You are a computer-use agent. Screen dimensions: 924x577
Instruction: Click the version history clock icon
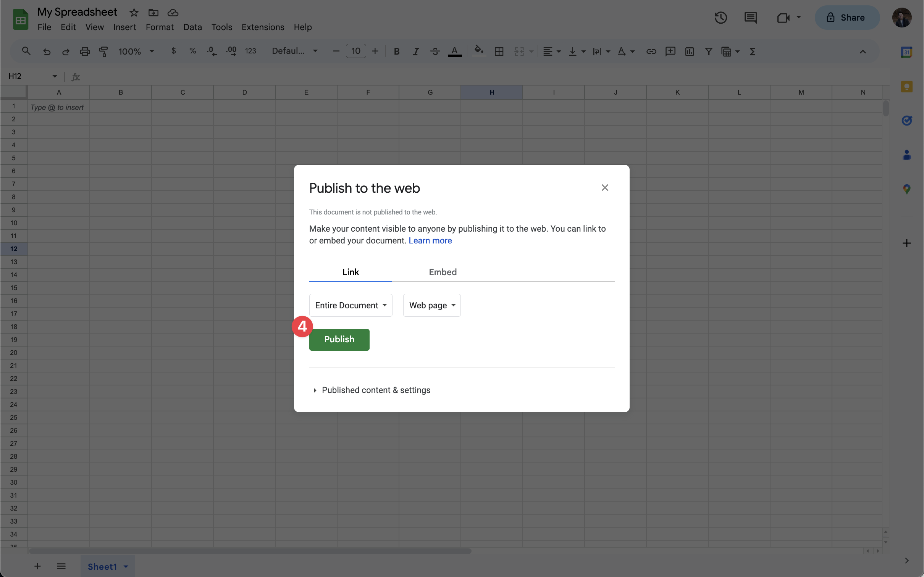point(720,18)
